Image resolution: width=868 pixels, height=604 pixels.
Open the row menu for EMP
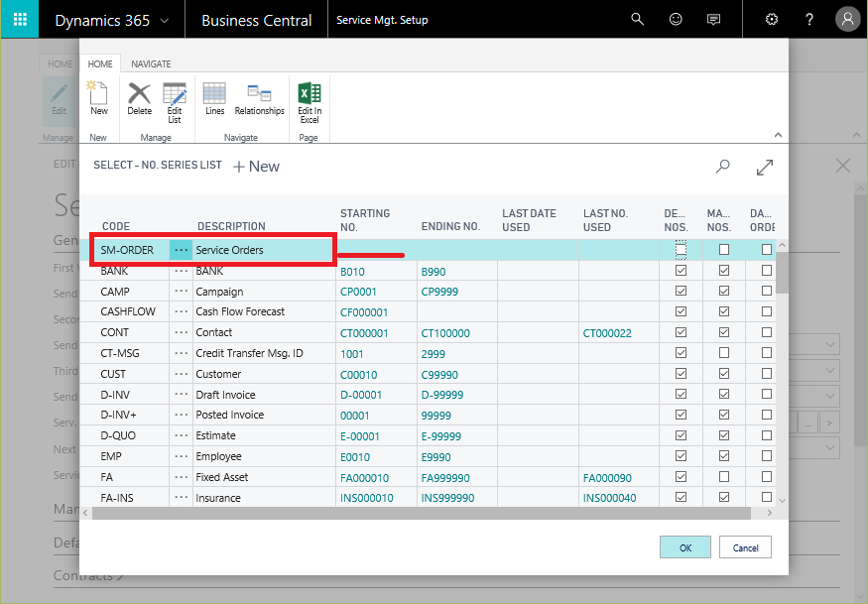coord(181,457)
